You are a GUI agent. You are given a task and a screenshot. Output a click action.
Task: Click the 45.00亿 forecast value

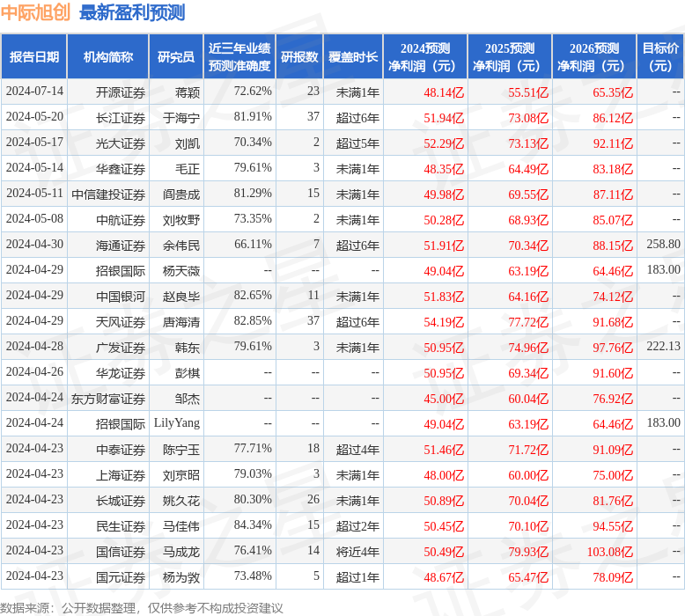[x=444, y=399]
